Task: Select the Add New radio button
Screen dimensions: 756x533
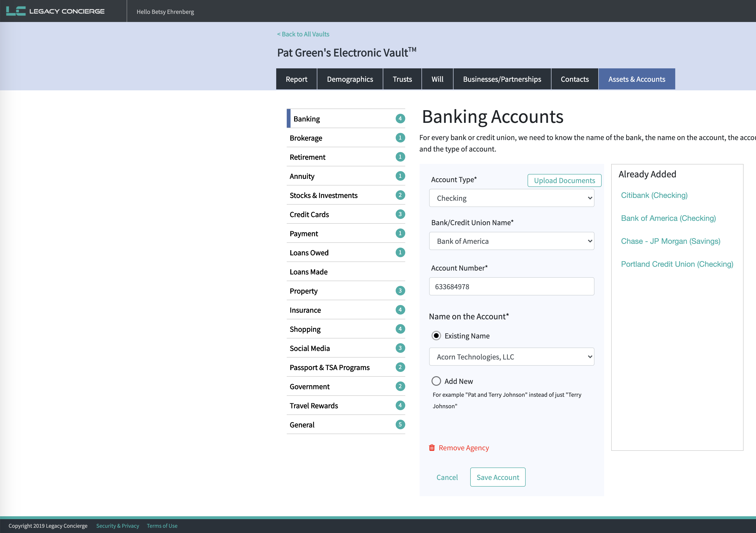Action: [436, 381]
